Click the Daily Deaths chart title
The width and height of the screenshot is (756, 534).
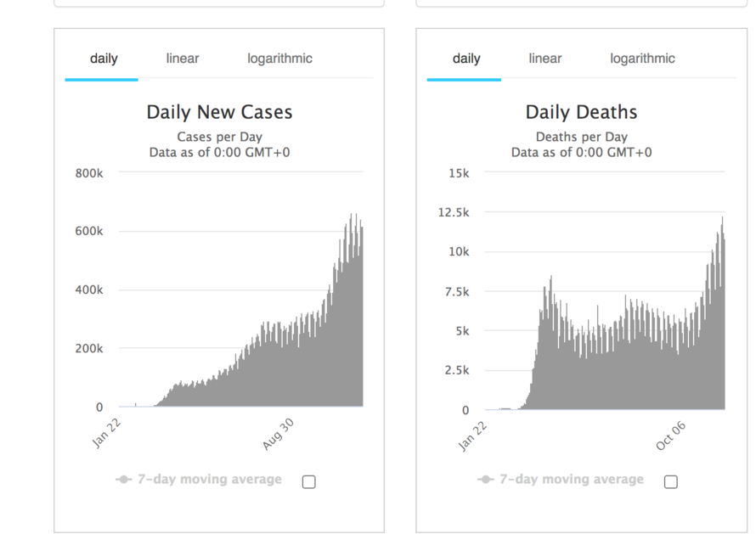coord(581,112)
